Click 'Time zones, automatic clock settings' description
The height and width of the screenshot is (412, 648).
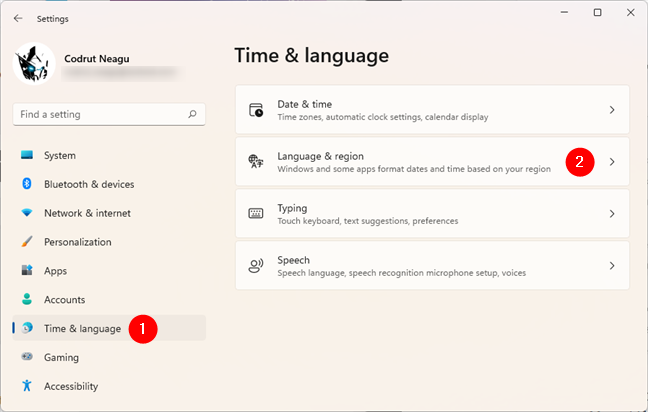[x=383, y=117]
